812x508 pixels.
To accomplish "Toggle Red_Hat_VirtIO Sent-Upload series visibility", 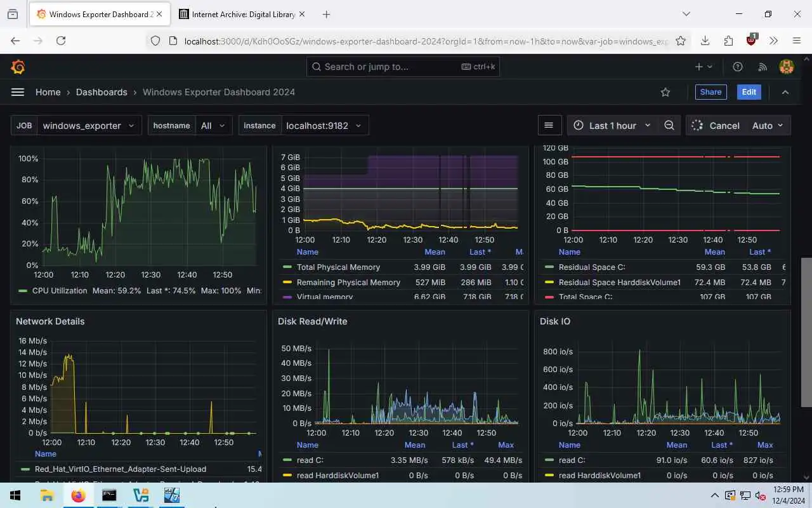I will (121, 469).
